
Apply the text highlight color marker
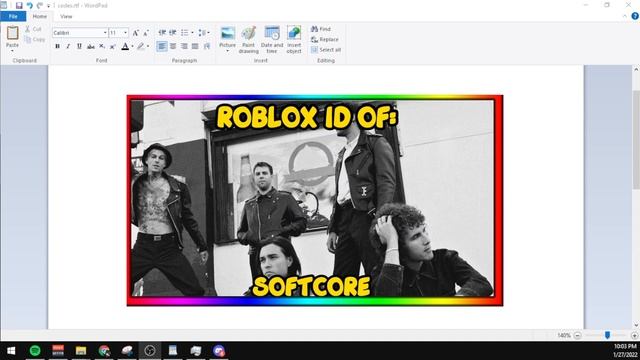pyautogui.click(x=141, y=46)
